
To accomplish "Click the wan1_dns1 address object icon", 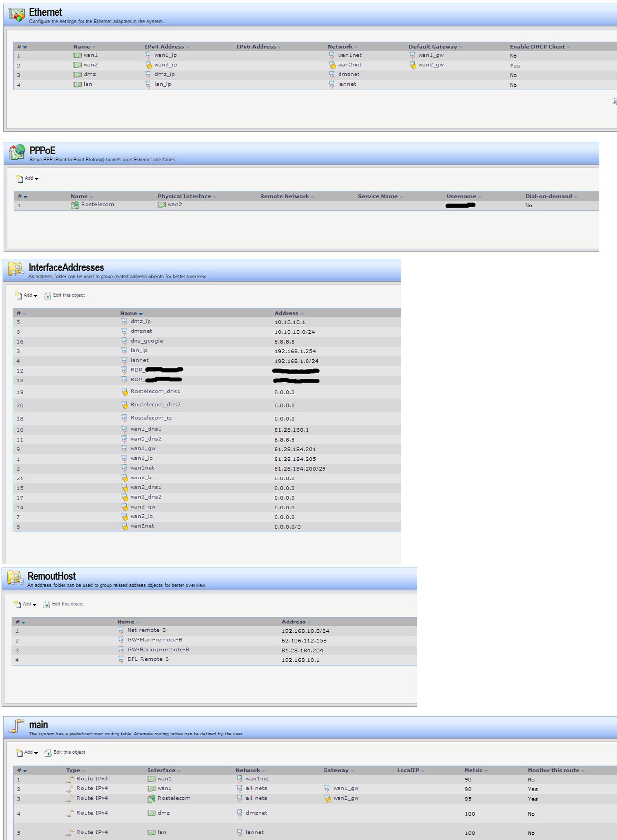I will pos(124,429).
